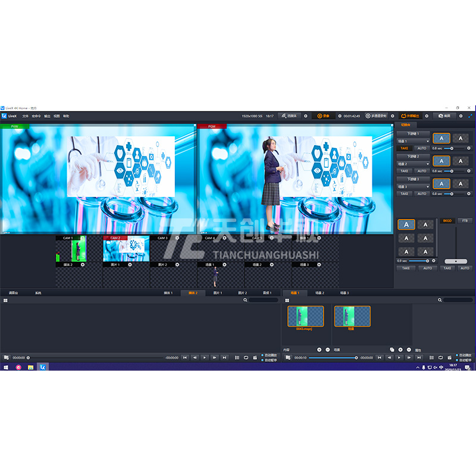Open transition settings gear beside the 0.9 sec slider
476x476 pixels.
[x=434, y=261]
